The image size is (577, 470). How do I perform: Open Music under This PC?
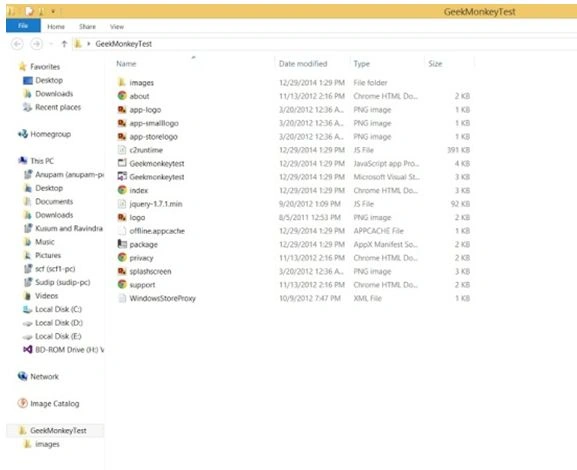coord(45,241)
